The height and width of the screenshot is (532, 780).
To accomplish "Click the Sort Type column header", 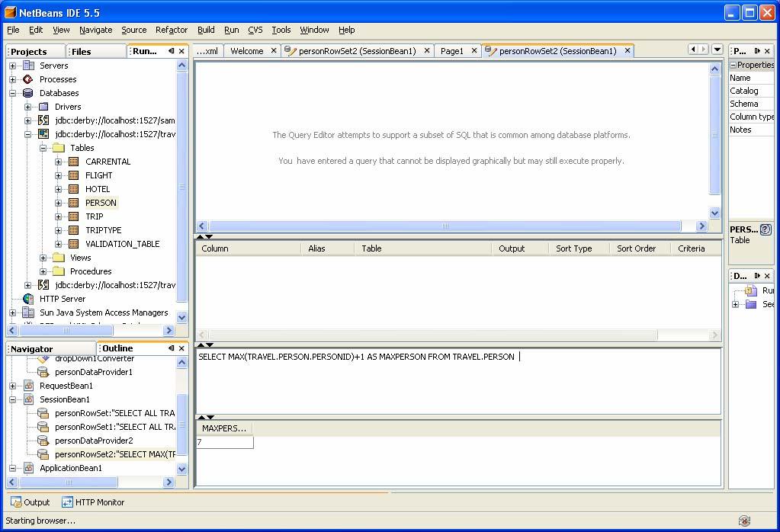I will [579, 248].
